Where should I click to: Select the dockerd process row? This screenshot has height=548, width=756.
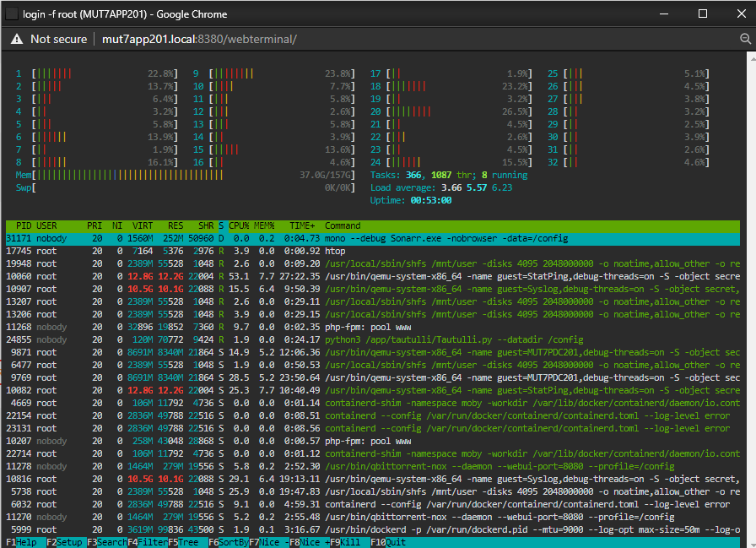[373, 529]
